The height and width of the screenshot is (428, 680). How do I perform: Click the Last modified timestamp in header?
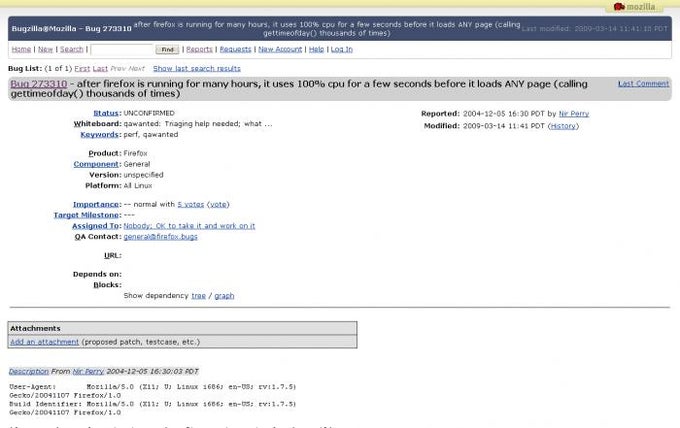(595, 29)
